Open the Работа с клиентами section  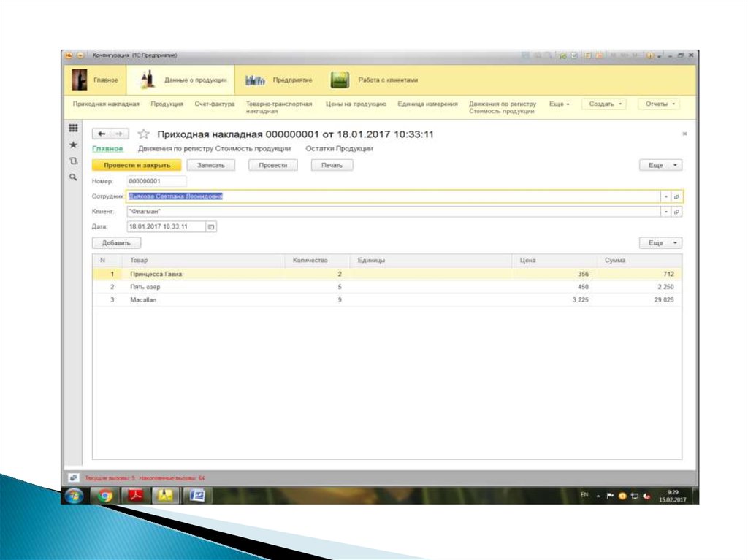pos(375,80)
